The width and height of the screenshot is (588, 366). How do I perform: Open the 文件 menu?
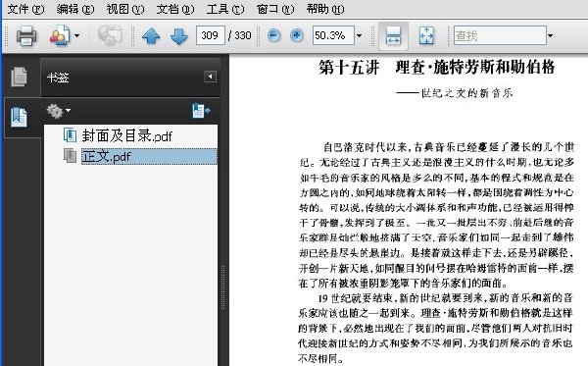(x=25, y=9)
